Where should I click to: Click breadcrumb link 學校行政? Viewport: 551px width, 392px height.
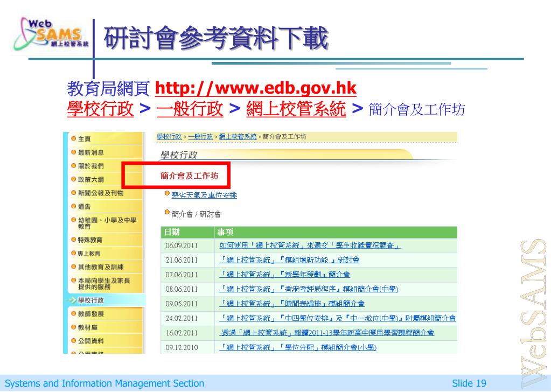(169, 137)
